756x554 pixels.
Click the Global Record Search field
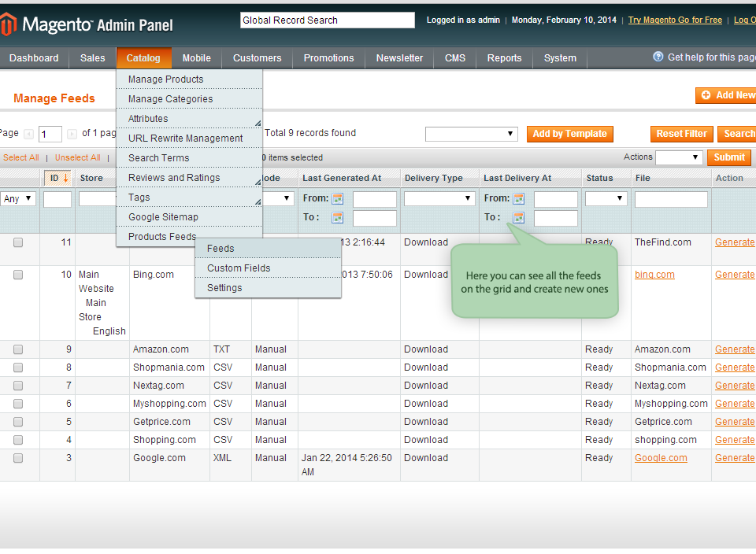[328, 20]
